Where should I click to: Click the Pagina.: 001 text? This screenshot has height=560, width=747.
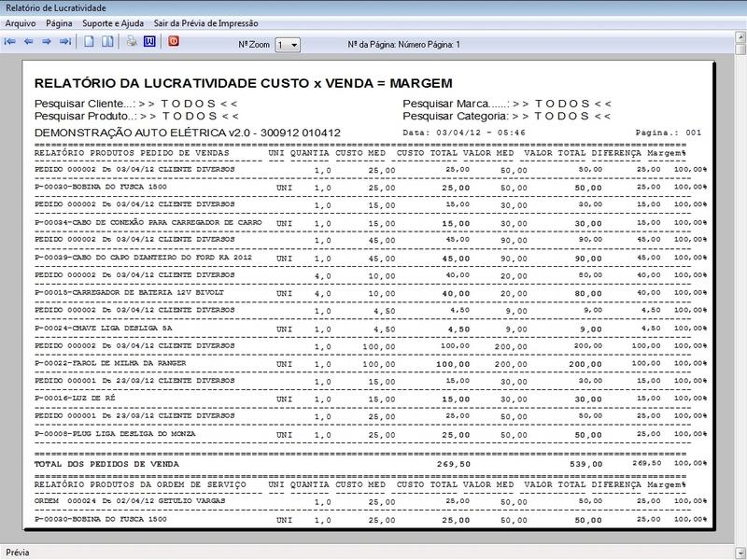[669, 133]
